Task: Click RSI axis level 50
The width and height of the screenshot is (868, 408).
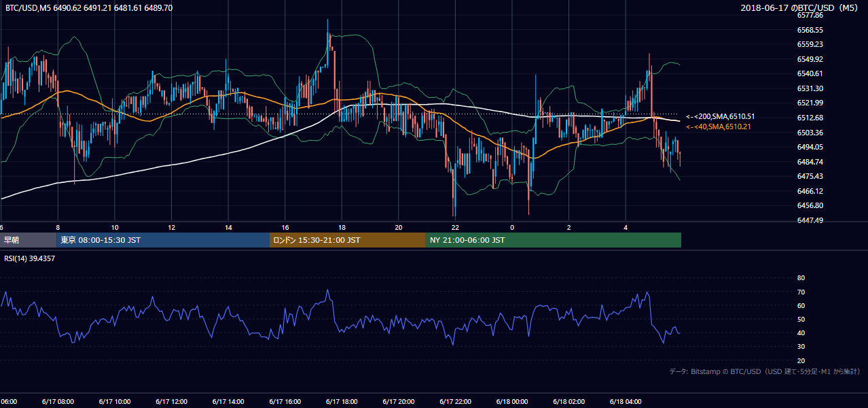Action: 801,319
